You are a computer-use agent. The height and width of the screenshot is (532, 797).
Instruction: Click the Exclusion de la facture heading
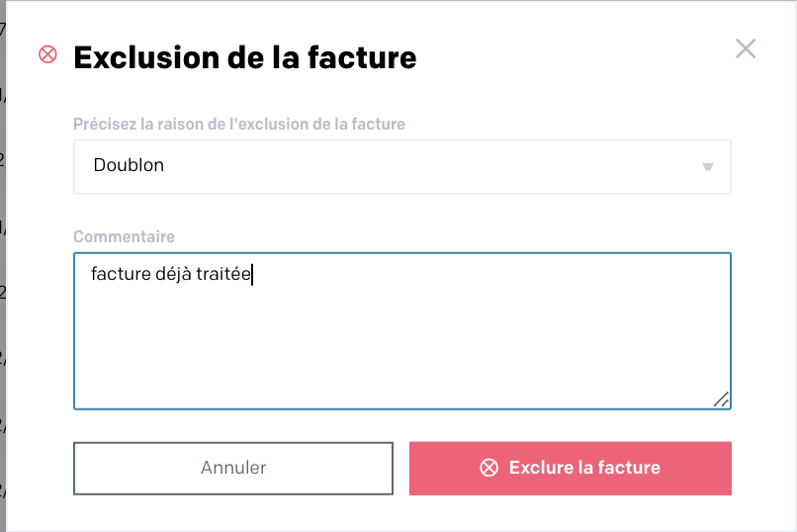245,57
